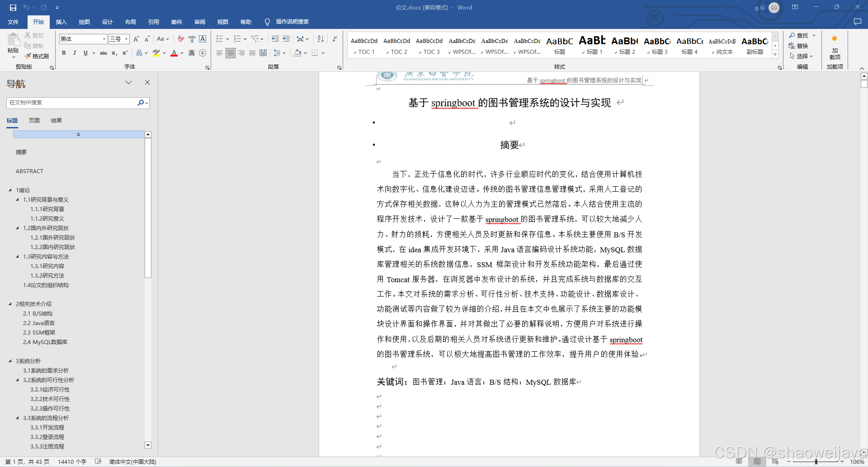Viewport: 868px width, 467px height.
Task: Click the navigation pane scrollbar down arrow
Action: (x=148, y=445)
